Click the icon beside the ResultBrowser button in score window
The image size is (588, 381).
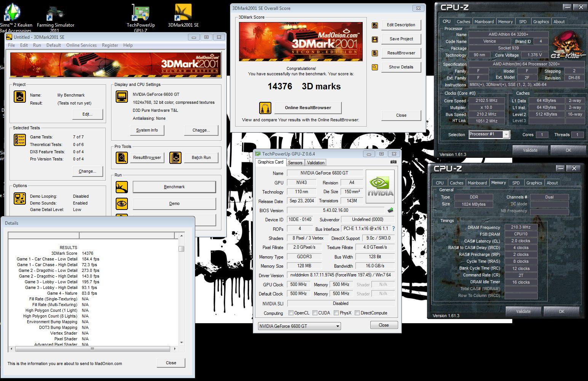pos(375,53)
